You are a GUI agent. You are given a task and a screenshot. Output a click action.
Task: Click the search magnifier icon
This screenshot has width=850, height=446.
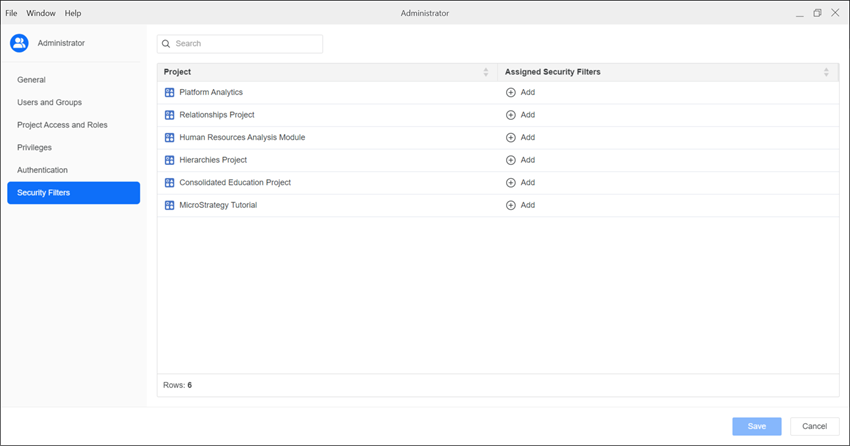(166, 44)
